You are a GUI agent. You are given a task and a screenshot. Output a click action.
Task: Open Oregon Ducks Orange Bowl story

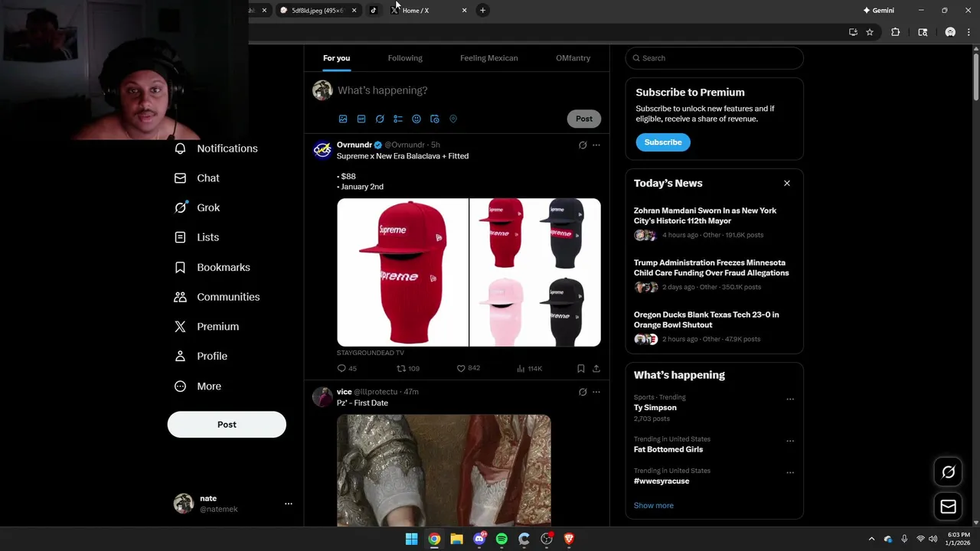click(x=714, y=327)
